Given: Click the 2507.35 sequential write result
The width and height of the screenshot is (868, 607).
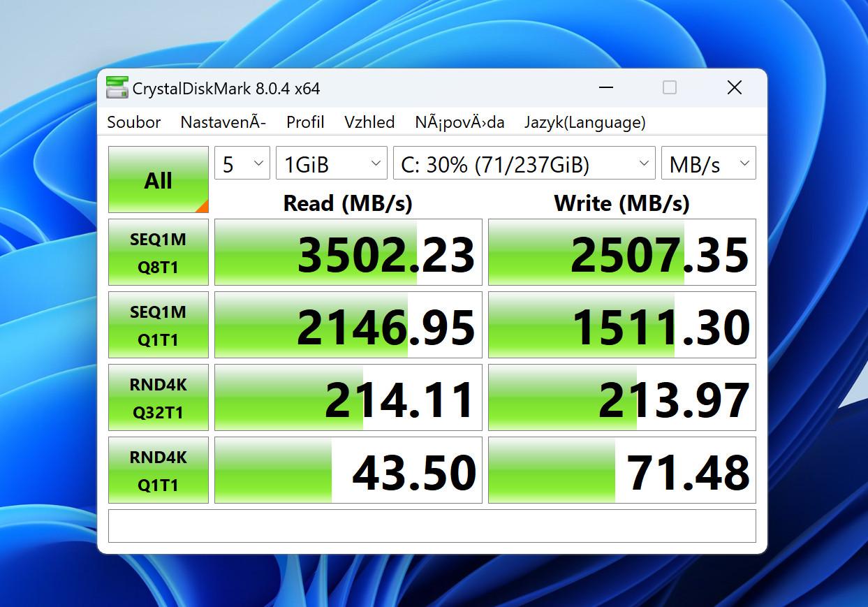Looking at the screenshot, I should [622, 252].
